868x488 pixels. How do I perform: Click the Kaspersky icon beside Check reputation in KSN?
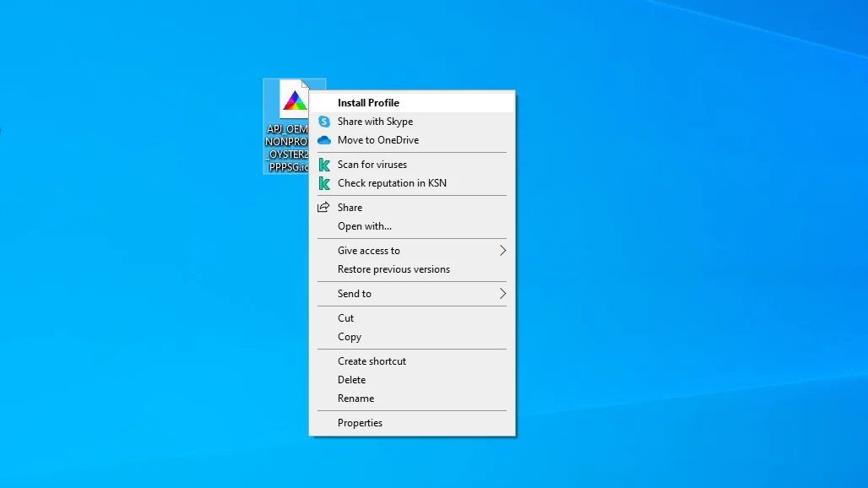[x=324, y=183]
